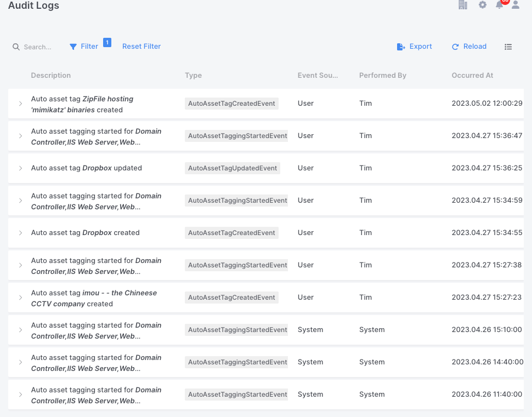Click the search magnifier icon
Viewport: 532px width, 417px height.
click(16, 47)
